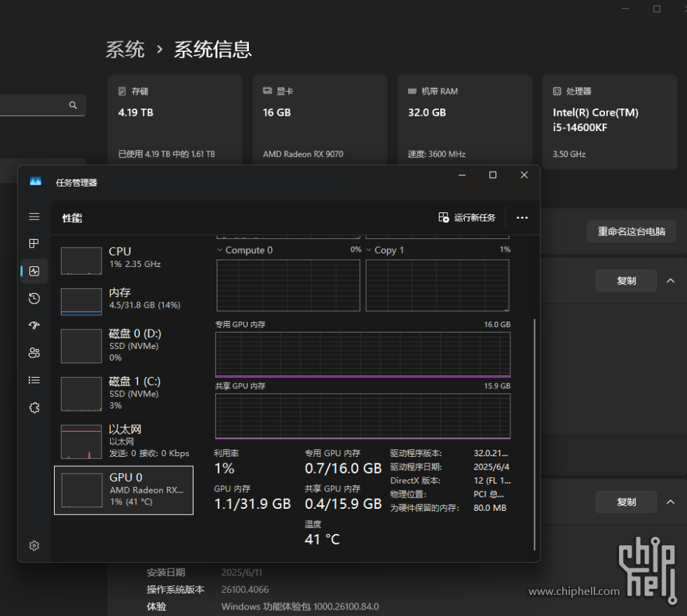Click CPU mini graph thumbnail
The width and height of the screenshot is (687, 616).
[81, 261]
